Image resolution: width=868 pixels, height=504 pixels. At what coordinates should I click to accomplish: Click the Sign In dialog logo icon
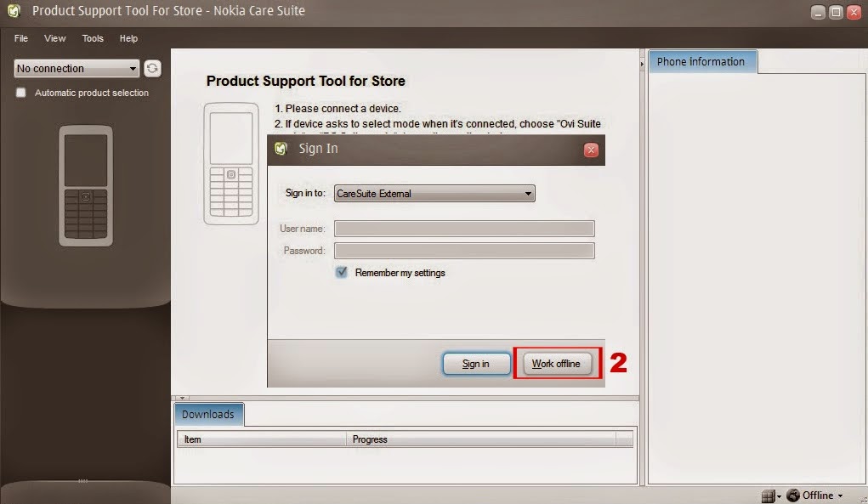click(x=281, y=148)
